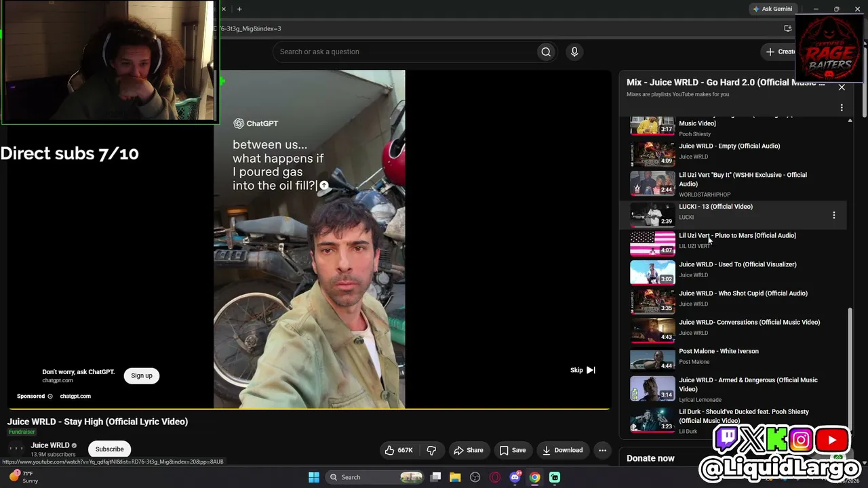Skip the ChatGPT ad
868x488 pixels.
(x=583, y=370)
